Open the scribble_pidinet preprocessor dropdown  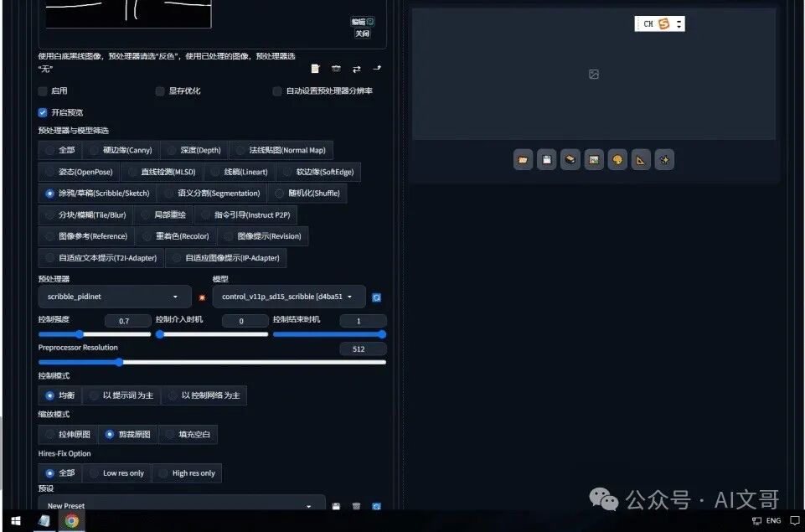tap(113, 297)
